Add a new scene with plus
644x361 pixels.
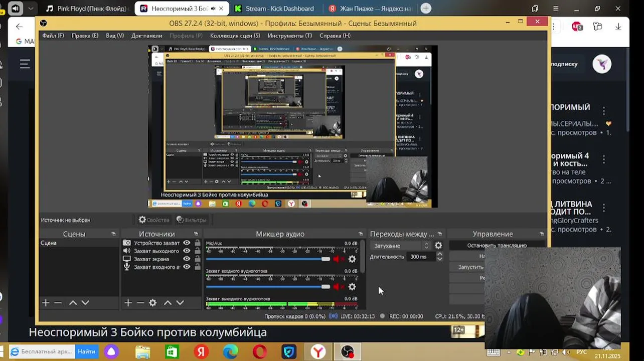46,303
